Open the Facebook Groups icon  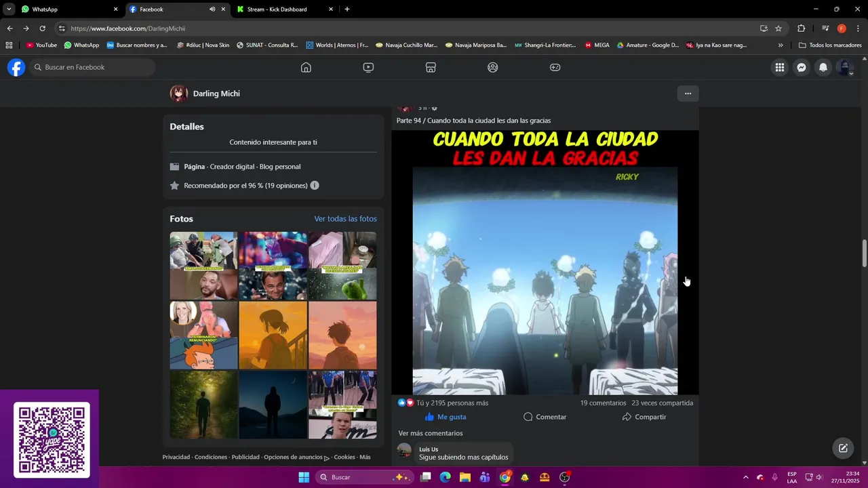click(x=493, y=67)
